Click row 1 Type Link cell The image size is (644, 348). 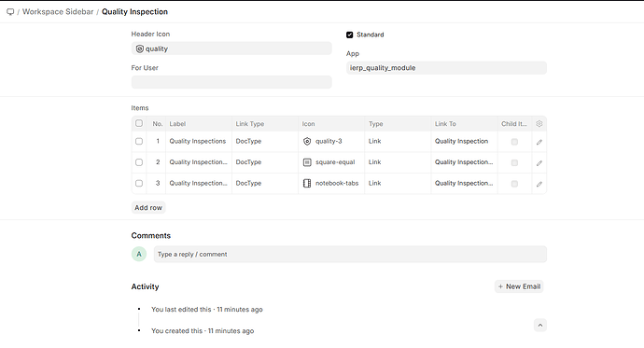click(x=398, y=141)
